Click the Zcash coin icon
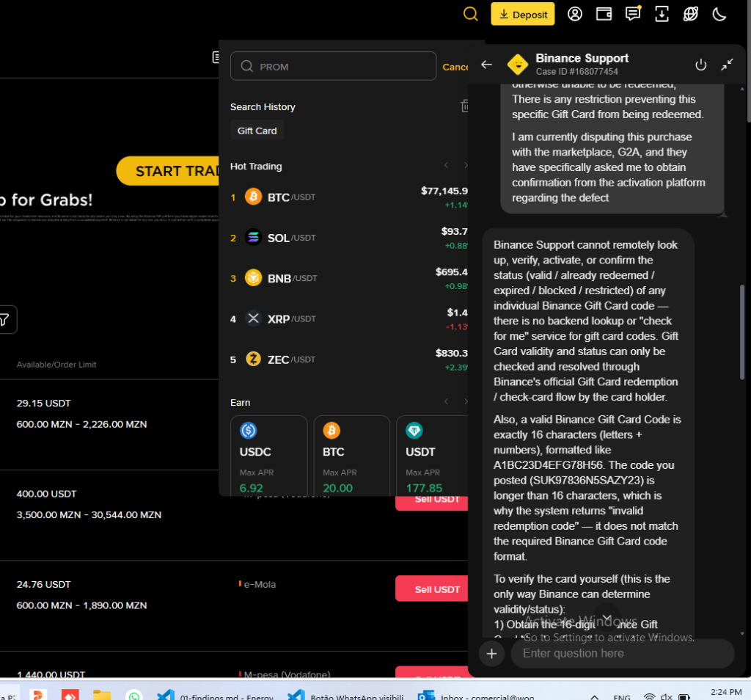Image resolution: width=751 pixels, height=700 pixels. (x=253, y=359)
